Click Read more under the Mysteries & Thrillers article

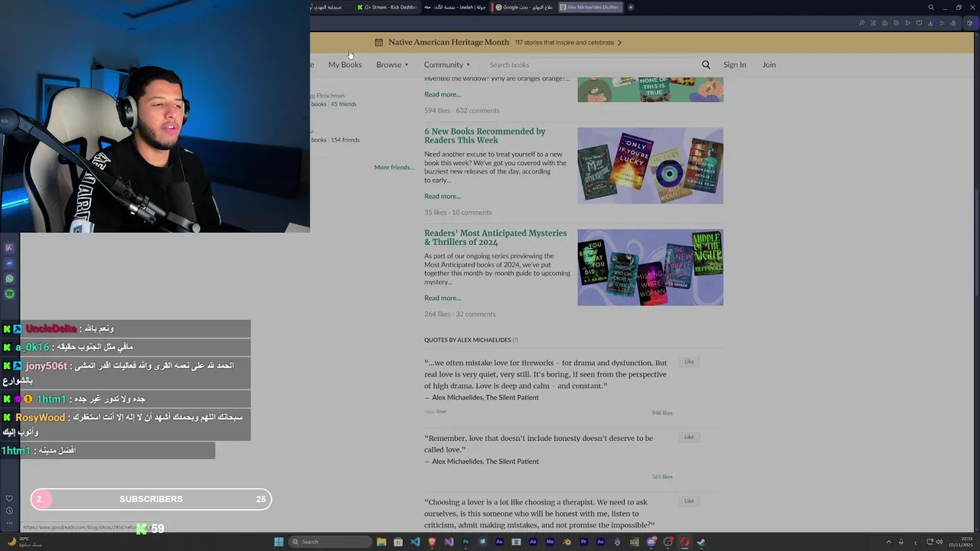tap(443, 298)
